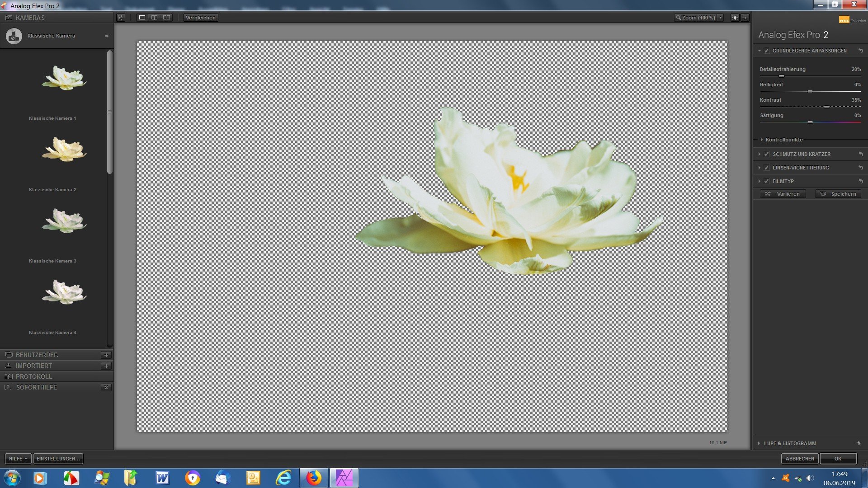
Task: Close the Soforthilfe panel with its X
Action: coord(106,387)
